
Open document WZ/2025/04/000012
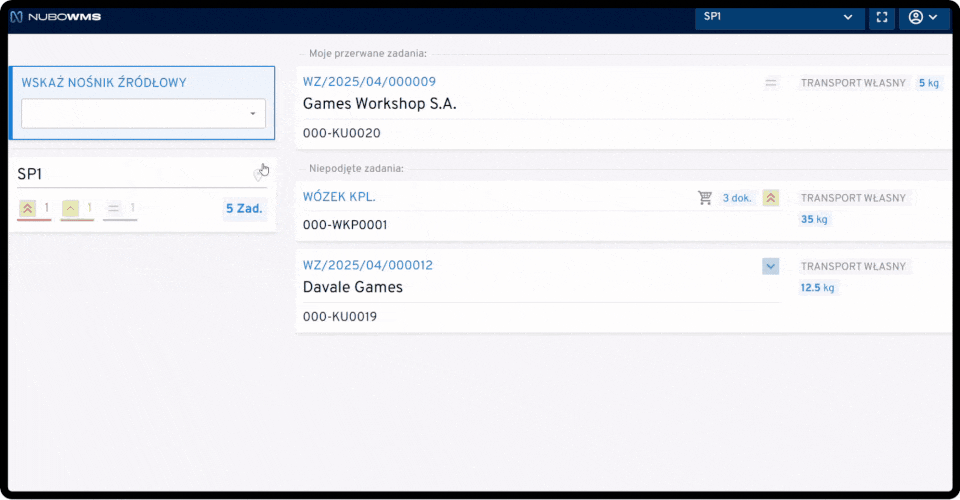click(368, 266)
